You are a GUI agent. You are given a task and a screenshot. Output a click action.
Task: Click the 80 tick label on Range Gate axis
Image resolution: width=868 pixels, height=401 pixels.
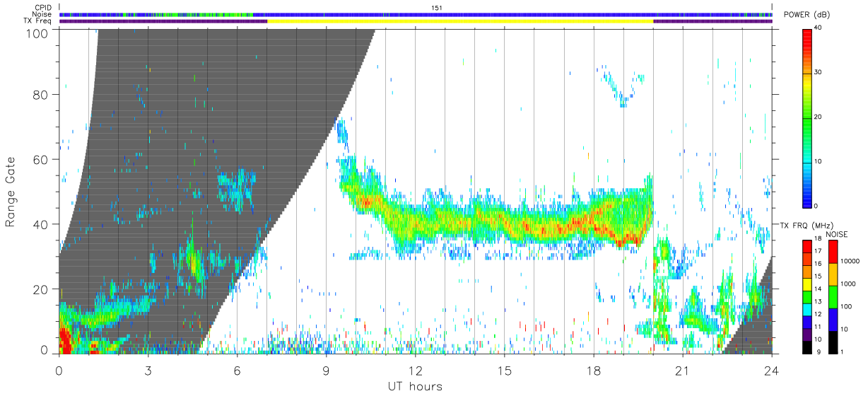tap(40, 95)
